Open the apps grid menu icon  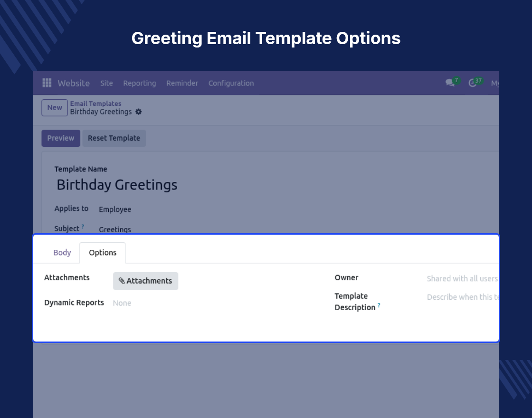(x=47, y=83)
